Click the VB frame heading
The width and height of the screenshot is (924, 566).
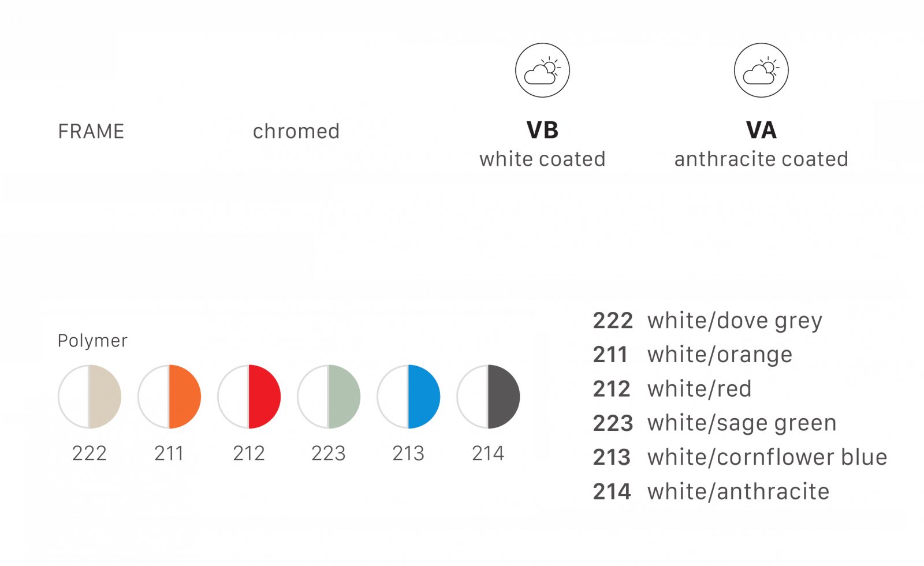[542, 130]
